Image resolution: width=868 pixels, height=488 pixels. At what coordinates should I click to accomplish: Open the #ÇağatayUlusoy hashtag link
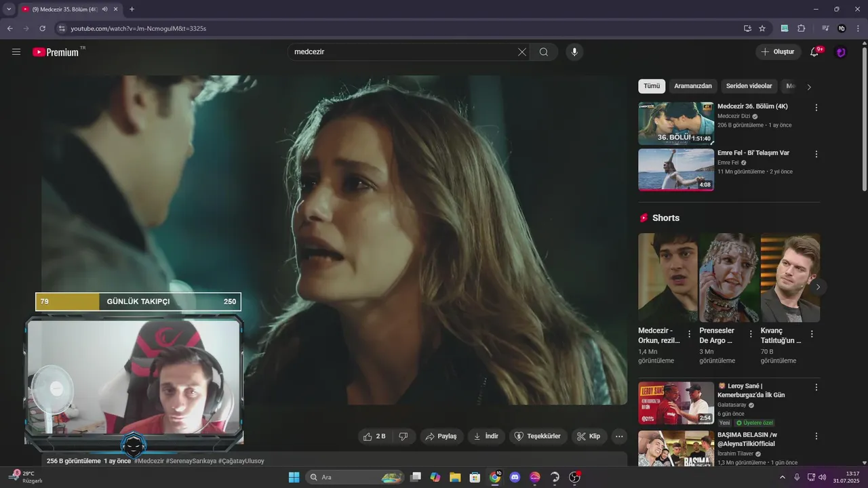241,461
